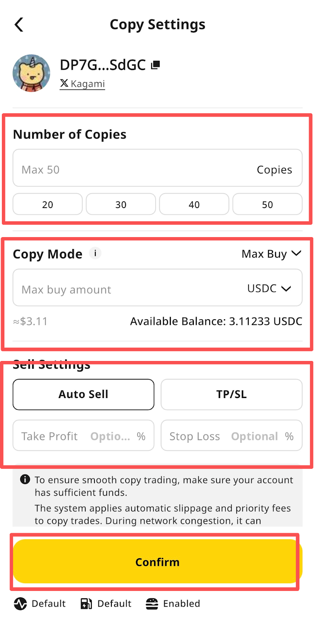Tap the burger Enabled icon

point(152,604)
